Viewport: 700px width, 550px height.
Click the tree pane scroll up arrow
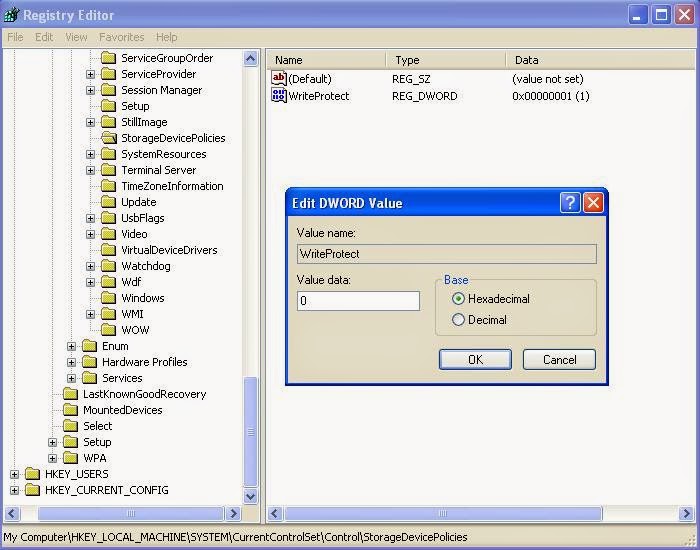pos(250,58)
